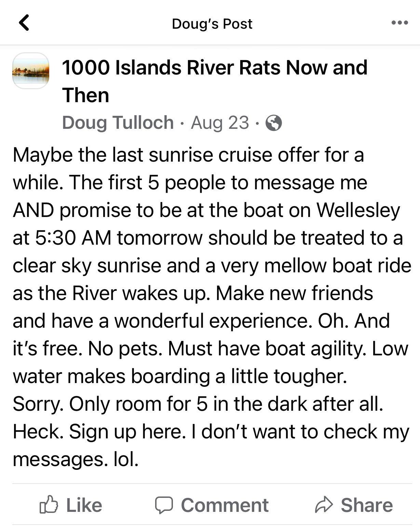Screen dimensions: 420x531
Task: Select the Comment label to reply
Action: point(225,505)
